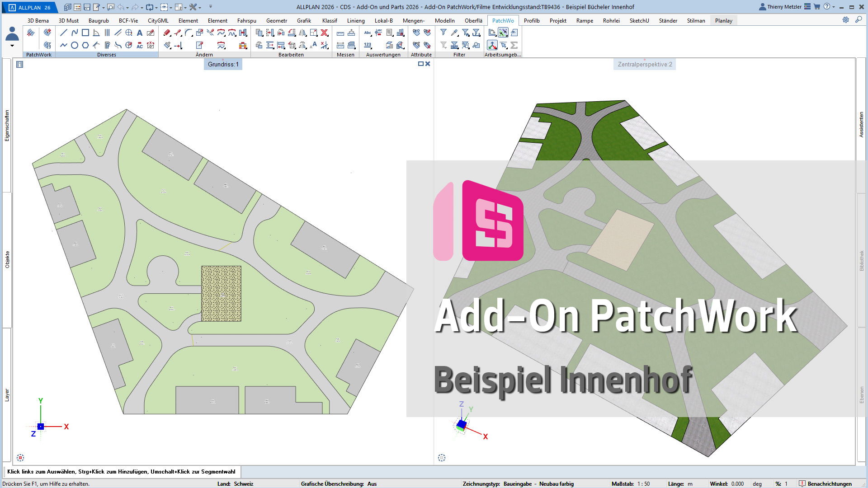This screenshot has height=488, width=868.
Task: Click the red X delete tool
Action: pos(324,33)
